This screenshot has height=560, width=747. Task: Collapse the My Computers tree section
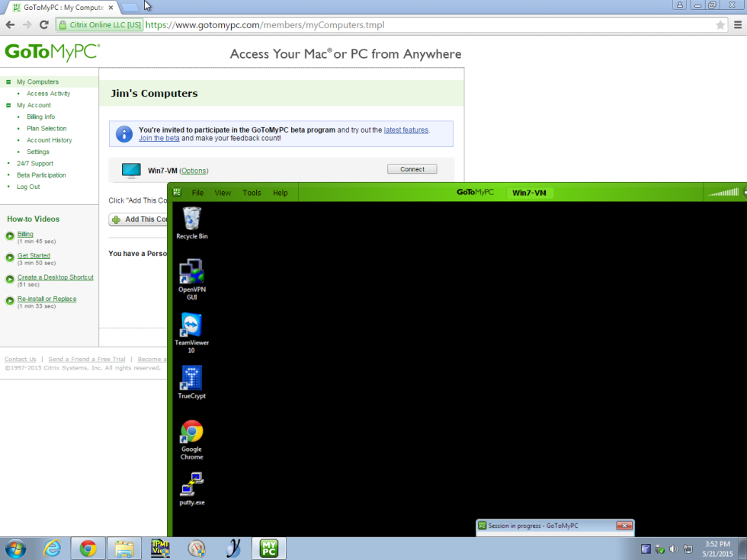point(8,82)
